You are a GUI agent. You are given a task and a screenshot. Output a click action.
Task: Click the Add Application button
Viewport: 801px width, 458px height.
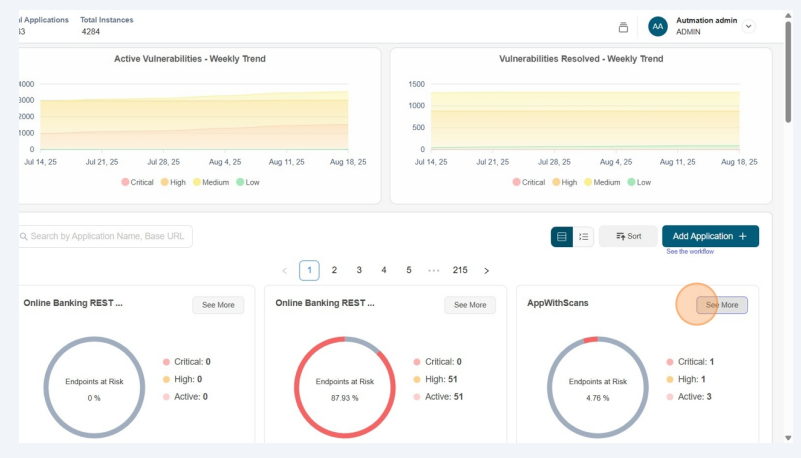710,236
